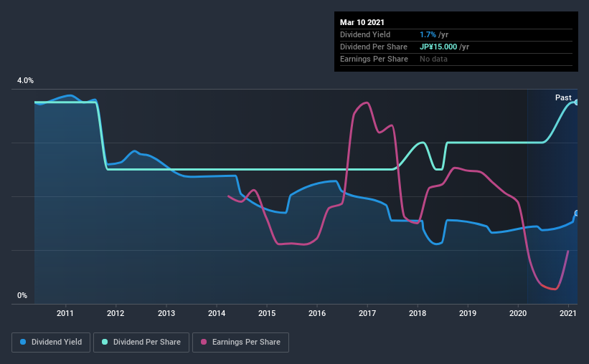Click the Earnings Per Share peak near 2017
The height and width of the screenshot is (364, 589).
367,102
